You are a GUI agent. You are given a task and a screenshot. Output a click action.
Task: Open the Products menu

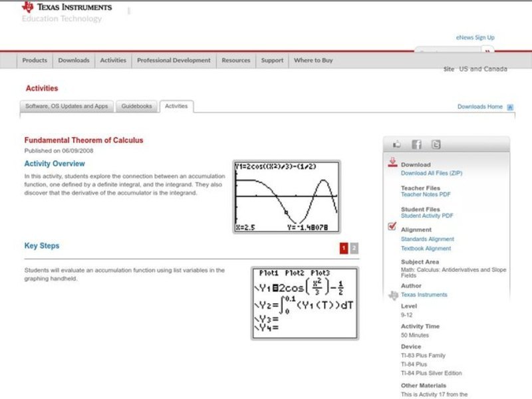coord(34,60)
